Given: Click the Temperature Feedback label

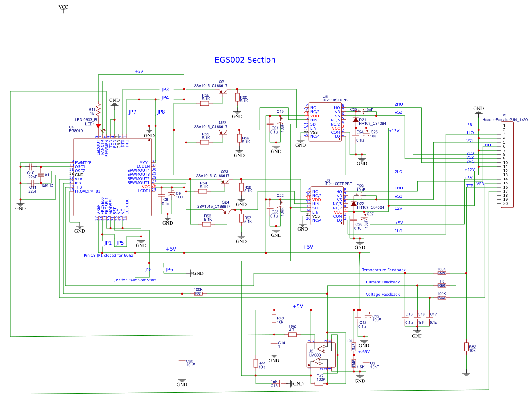Looking at the screenshot, I should (384, 270).
